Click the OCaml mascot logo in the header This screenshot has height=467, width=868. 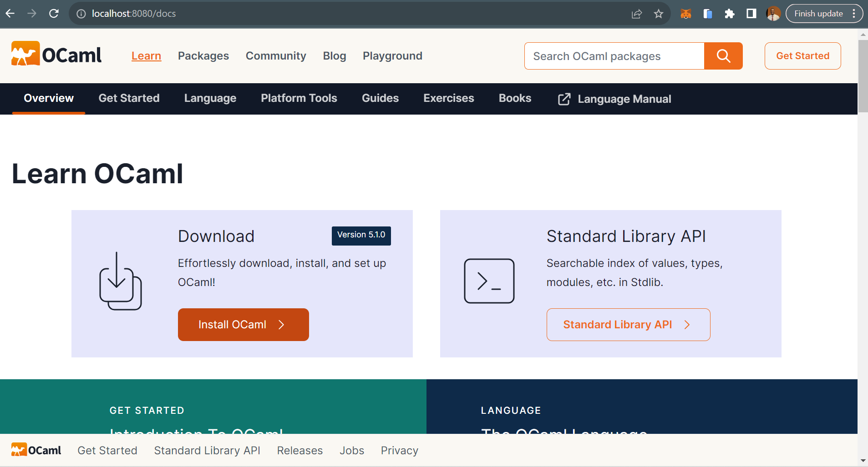(x=24, y=53)
